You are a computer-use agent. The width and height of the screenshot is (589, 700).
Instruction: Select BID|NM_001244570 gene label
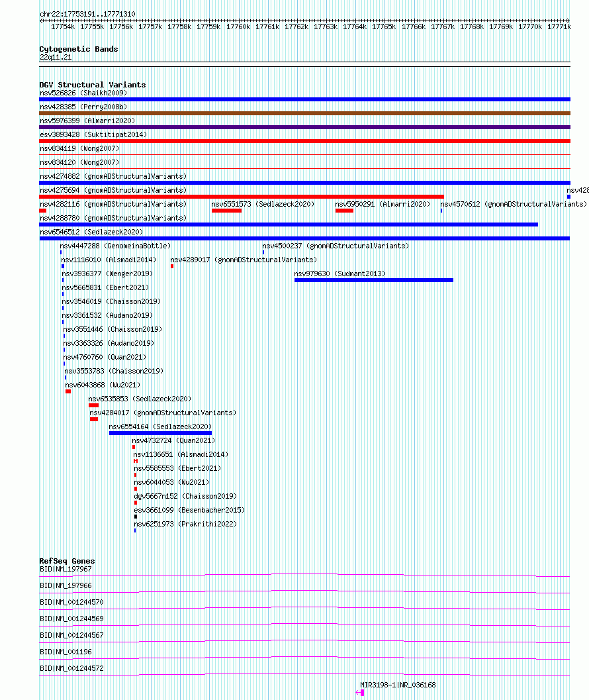coord(71,602)
